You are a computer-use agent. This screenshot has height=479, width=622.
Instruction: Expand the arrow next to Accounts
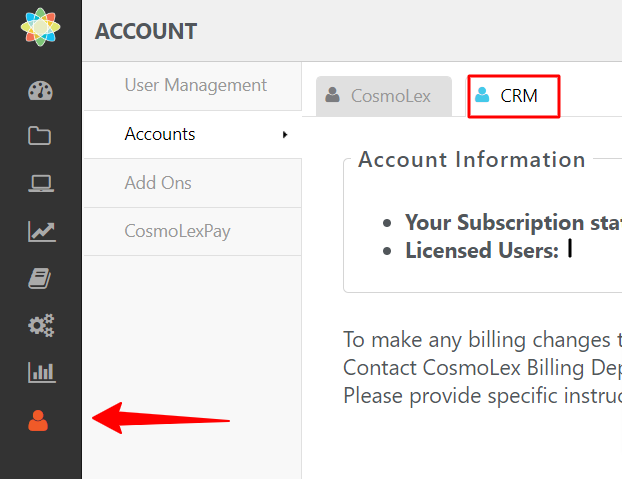[x=285, y=134]
